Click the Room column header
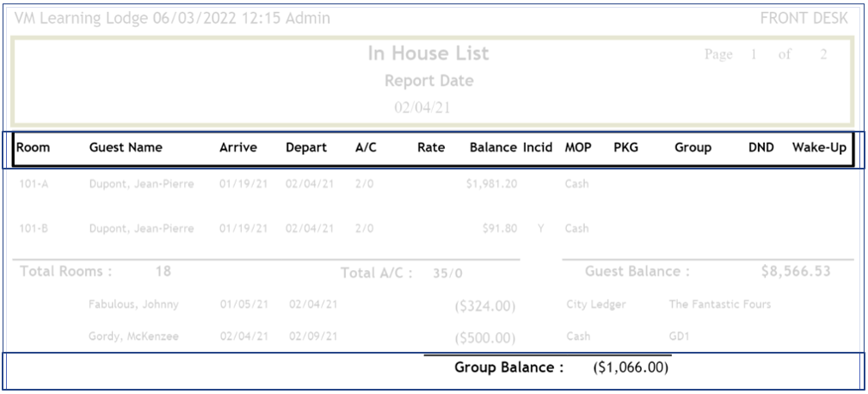The image size is (868, 394). [34, 148]
